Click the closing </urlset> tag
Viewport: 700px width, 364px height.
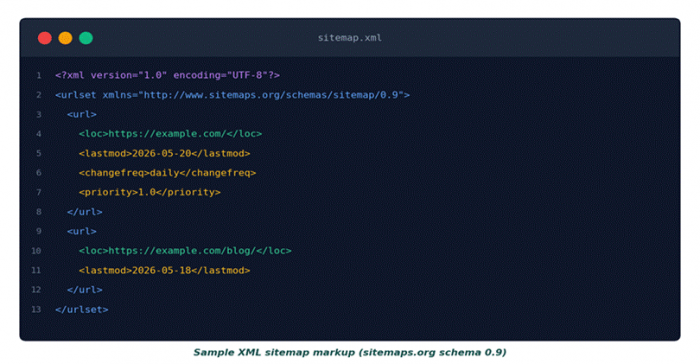[x=82, y=309]
